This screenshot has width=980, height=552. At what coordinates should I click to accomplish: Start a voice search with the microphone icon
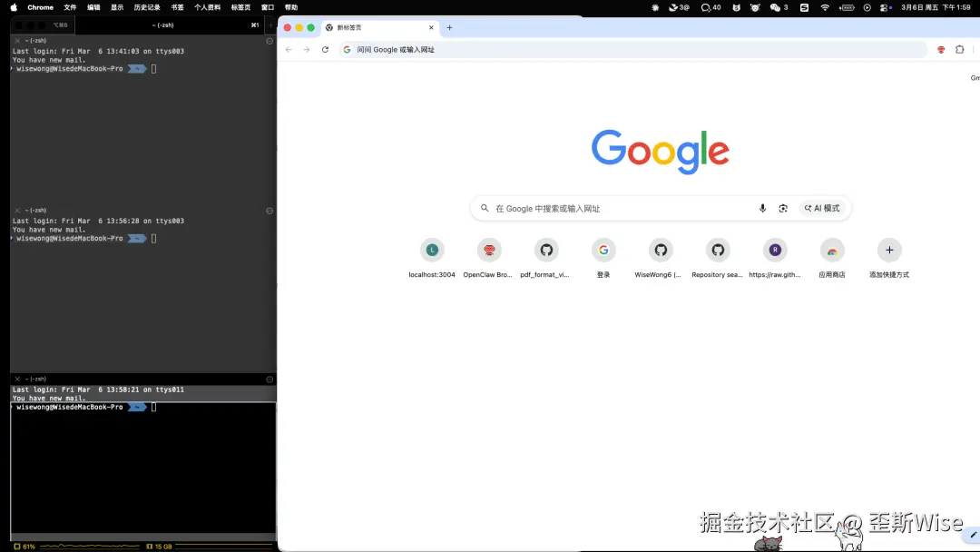pos(762,208)
